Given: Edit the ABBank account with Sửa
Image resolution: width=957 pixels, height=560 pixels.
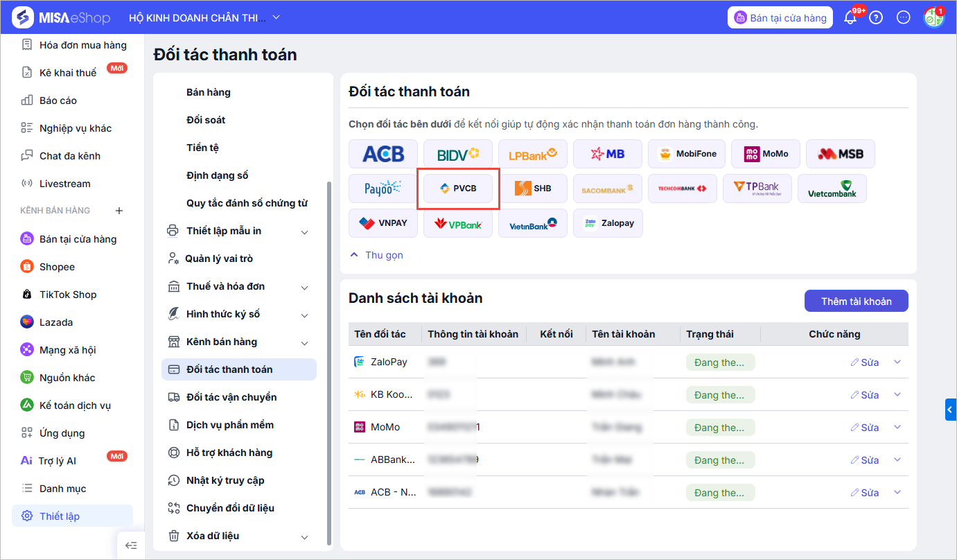Looking at the screenshot, I should pyautogui.click(x=864, y=460).
